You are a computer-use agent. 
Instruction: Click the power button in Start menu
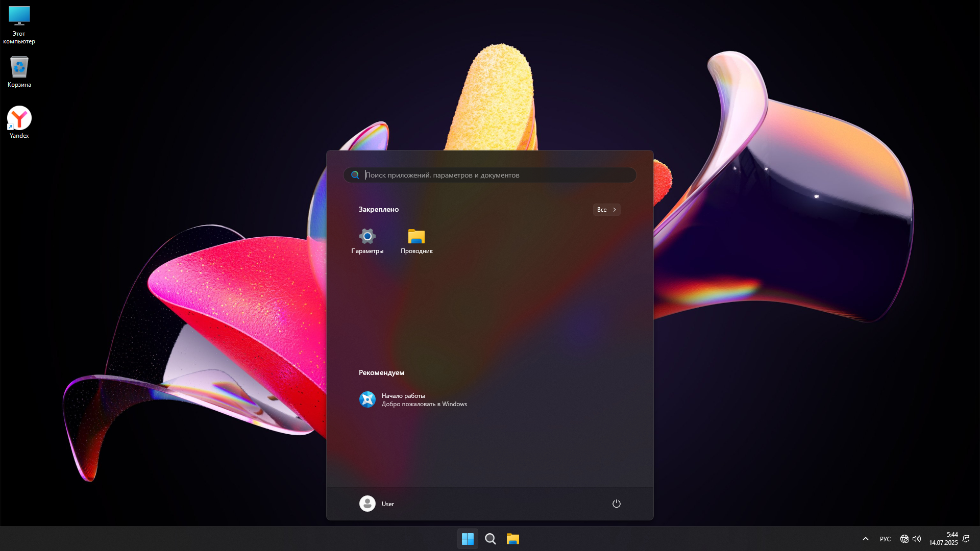[x=616, y=504]
